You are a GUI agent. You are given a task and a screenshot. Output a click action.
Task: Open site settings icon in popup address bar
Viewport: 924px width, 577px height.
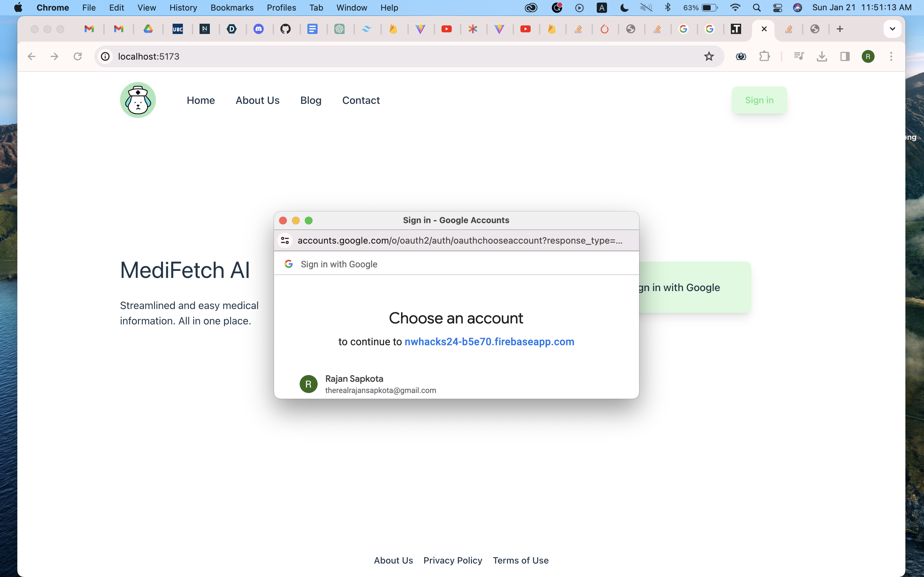click(x=285, y=240)
